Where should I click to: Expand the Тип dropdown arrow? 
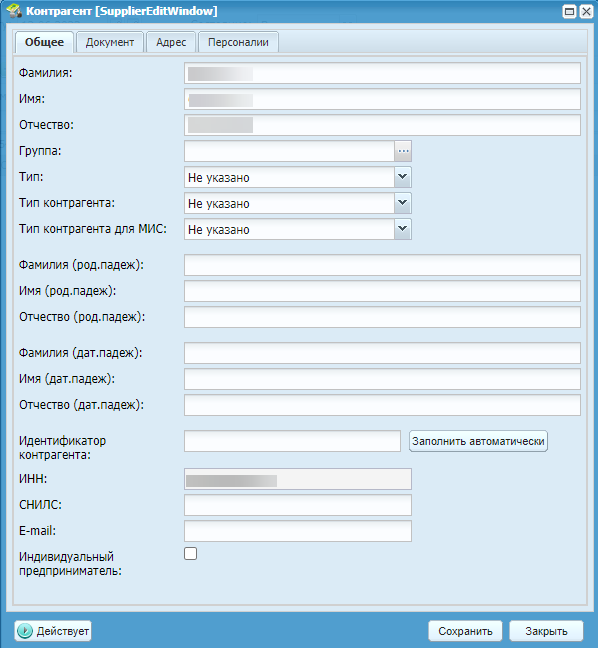coord(403,177)
